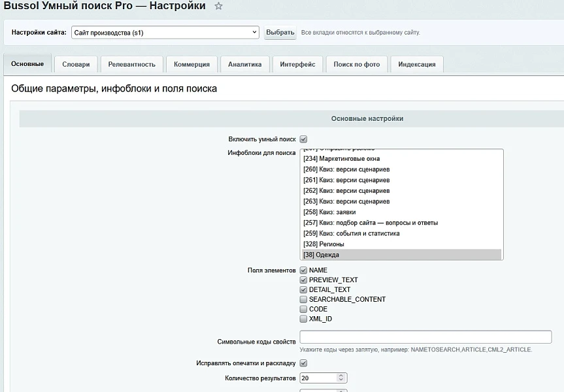Focus the Символьные коды свойств input

(425, 337)
